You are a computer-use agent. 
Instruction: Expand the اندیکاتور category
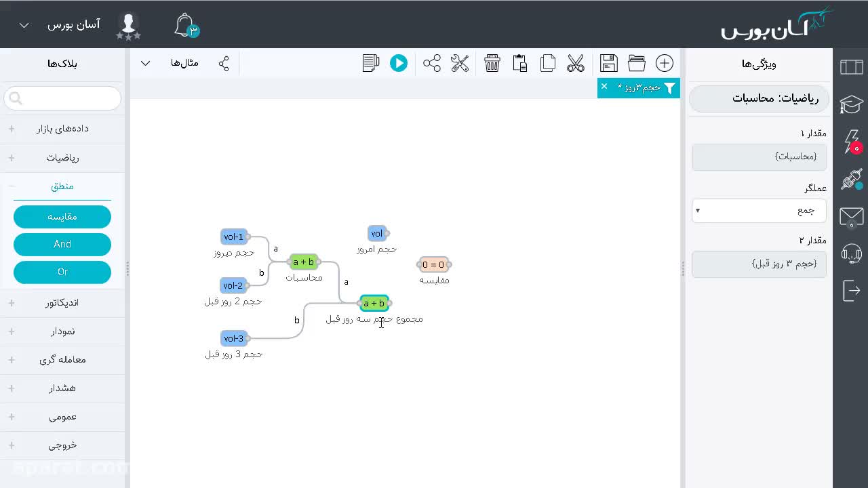tap(62, 303)
